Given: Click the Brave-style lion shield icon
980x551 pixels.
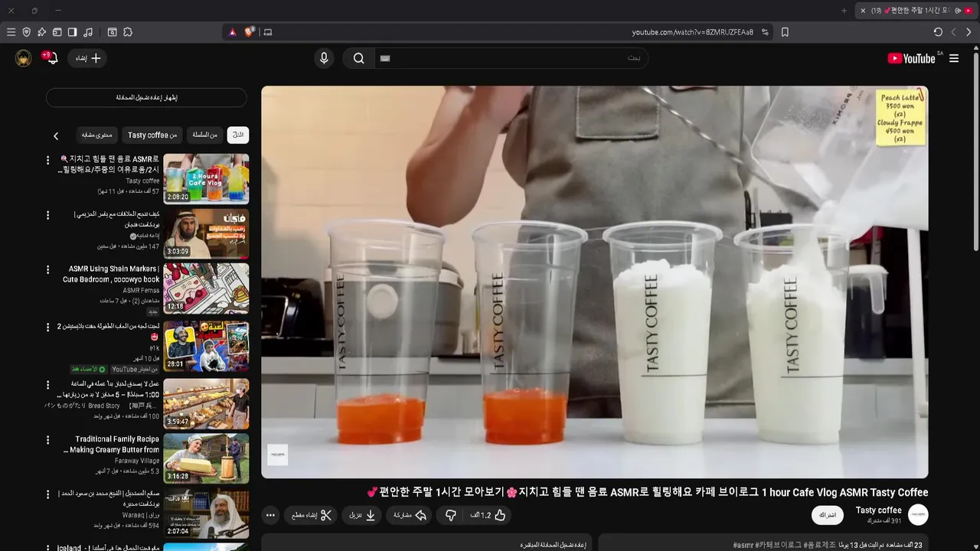Looking at the screenshot, I should (250, 32).
